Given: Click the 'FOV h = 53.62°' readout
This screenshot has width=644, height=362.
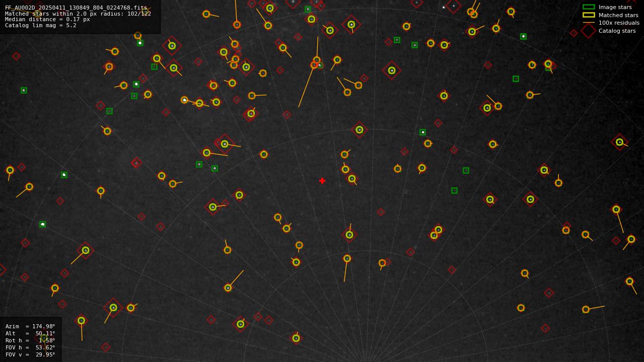Looking at the screenshot, I should coord(30,347).
